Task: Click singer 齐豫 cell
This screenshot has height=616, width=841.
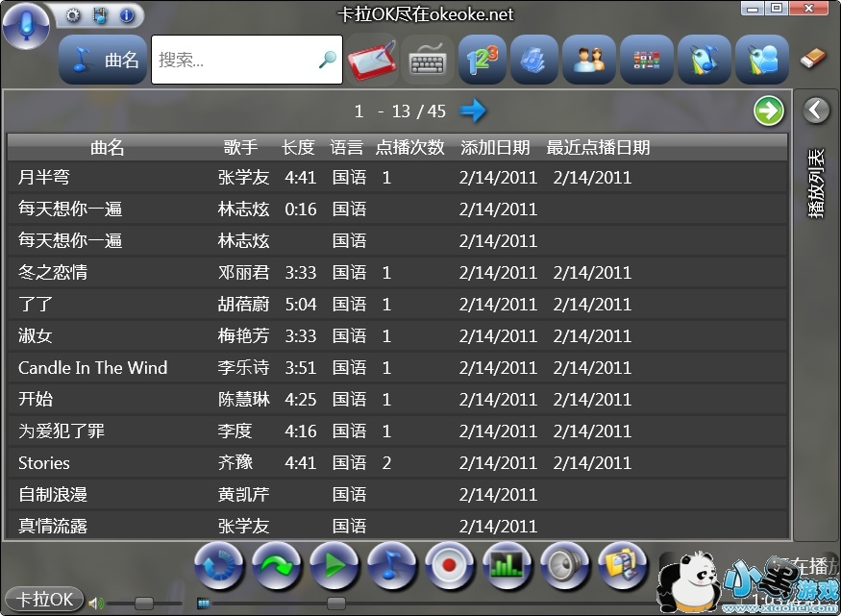Action: 235,462
